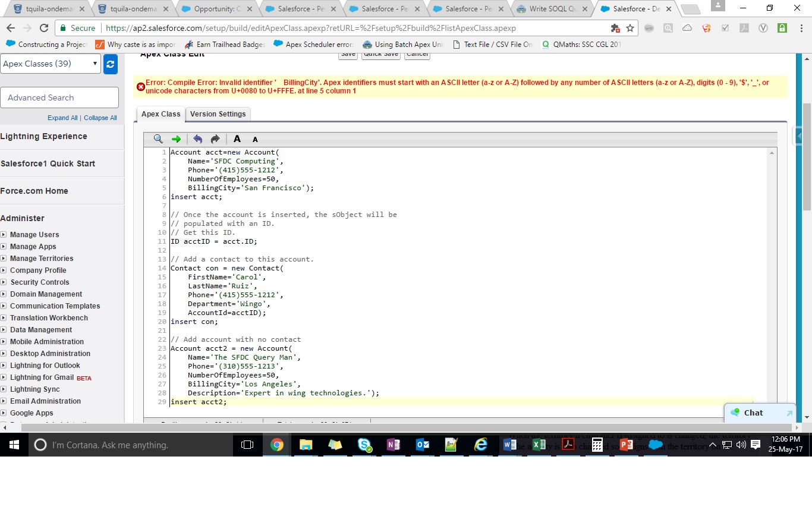Open the Apex Classes (39) dropdown
This screenshot has height=513, width=812.
pyautogui.click(x=51, y=64)
